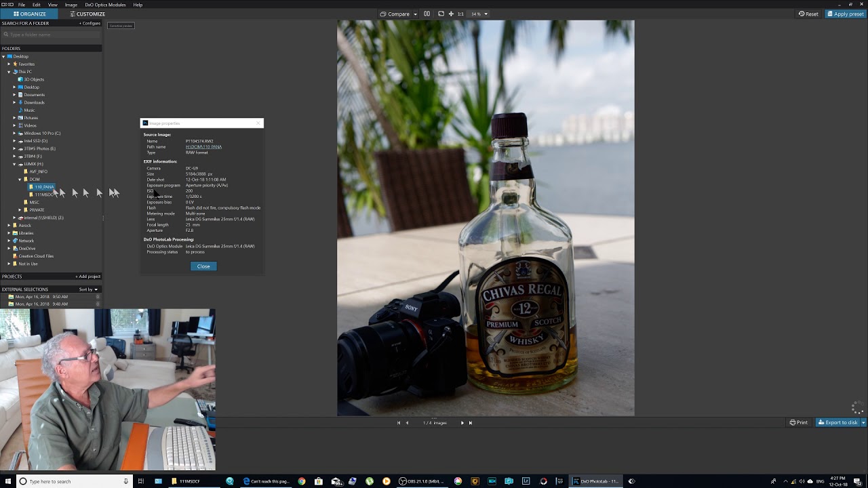Screen dimensions: 868x488
Task: Expand the Favorites tree node
Action: (9, 64)
